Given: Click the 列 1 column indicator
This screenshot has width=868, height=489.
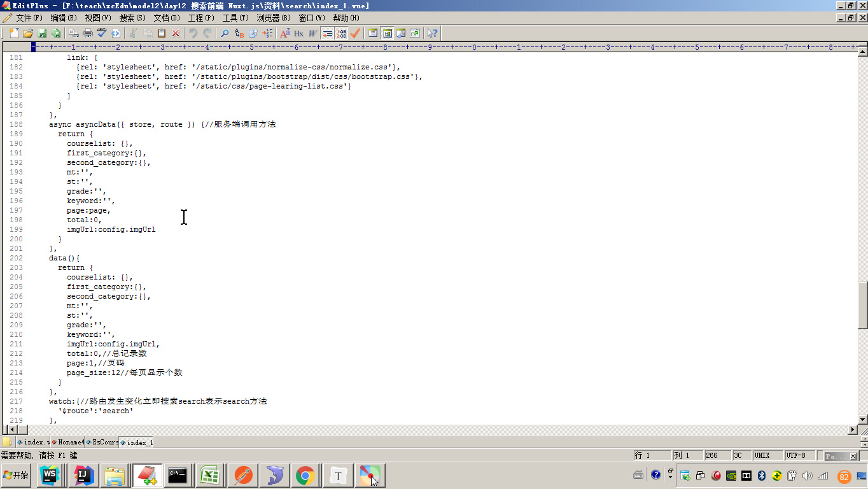Looking at the screenshot, I should click(687, 455).
